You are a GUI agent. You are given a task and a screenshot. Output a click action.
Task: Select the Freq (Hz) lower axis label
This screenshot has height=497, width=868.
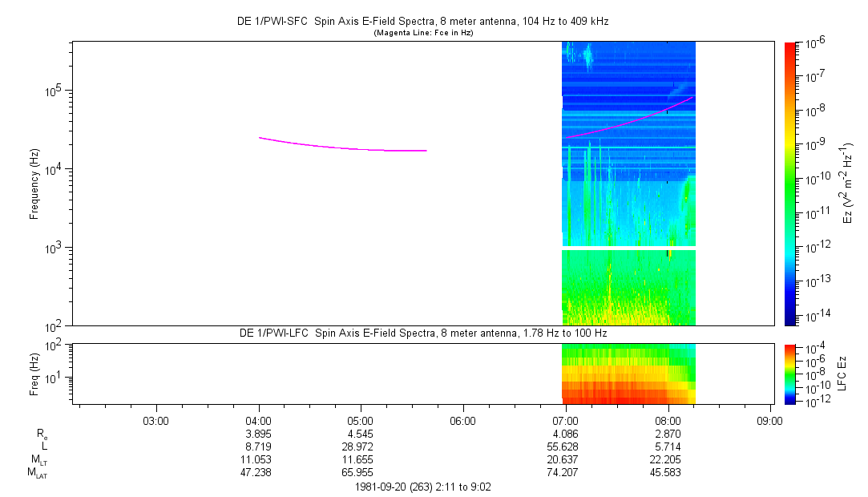coord(34,373)
